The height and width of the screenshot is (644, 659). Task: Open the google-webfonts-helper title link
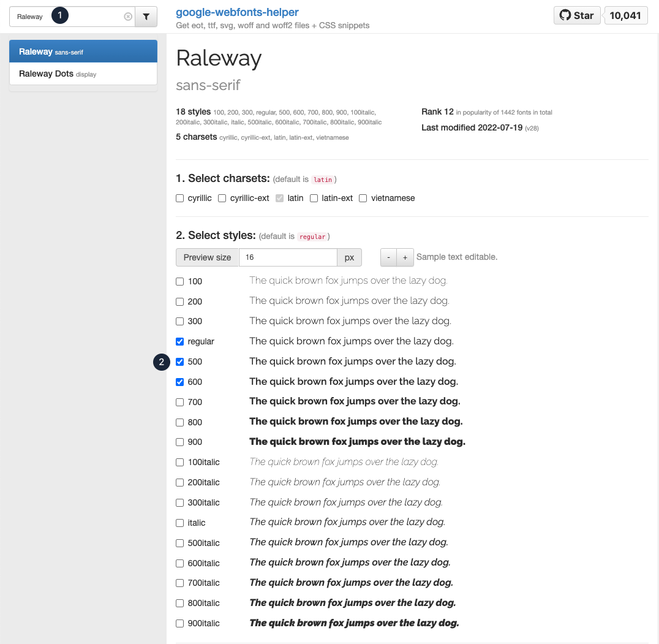237,12
